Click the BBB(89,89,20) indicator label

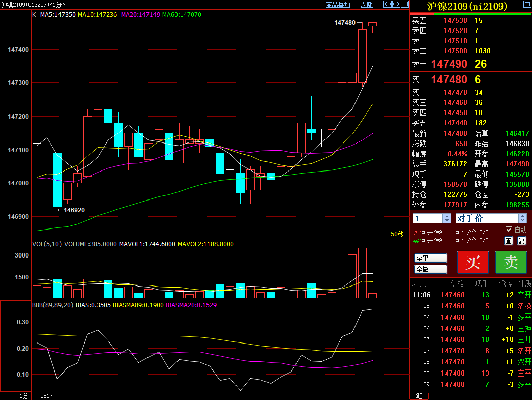tap(52, 305)
